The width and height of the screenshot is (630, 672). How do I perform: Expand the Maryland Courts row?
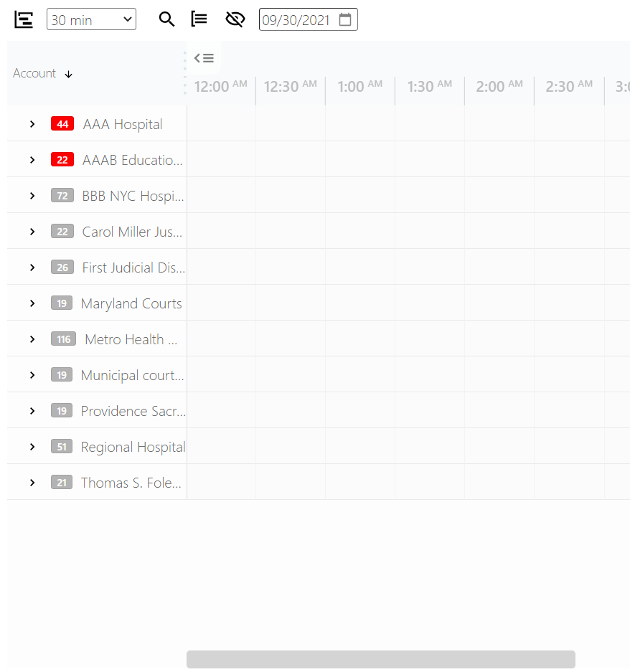[x=32, y=303]
